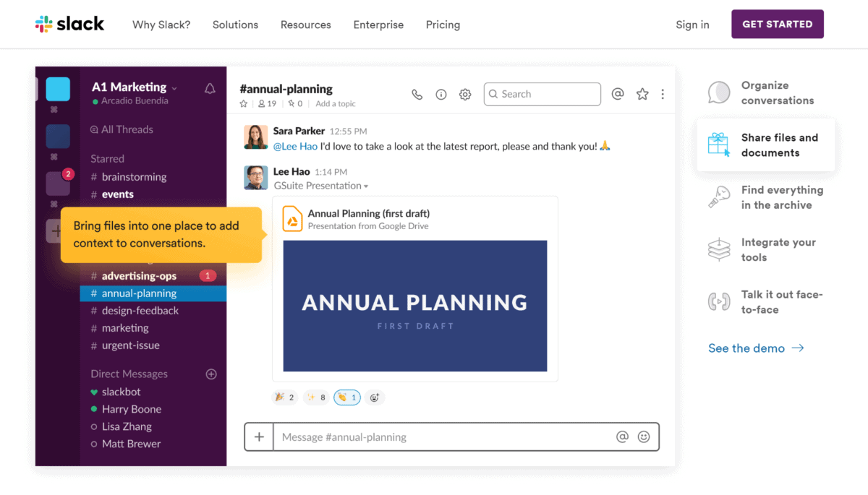Start a call with the phone icon

(417, 95)
